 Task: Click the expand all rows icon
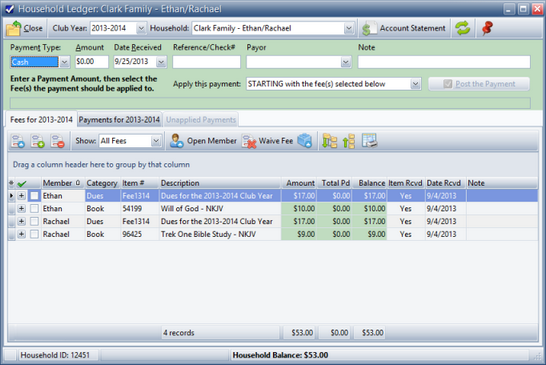(329, 141)
